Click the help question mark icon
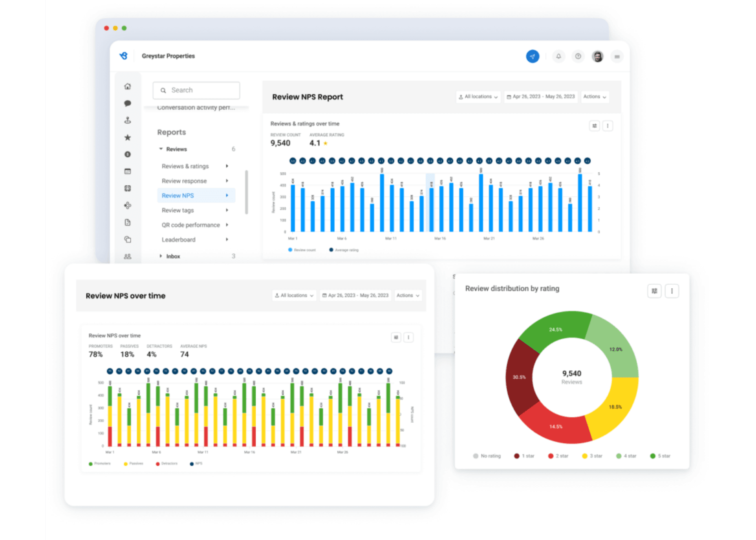Viewport: 756px width, 540px height. coord(578,57)
